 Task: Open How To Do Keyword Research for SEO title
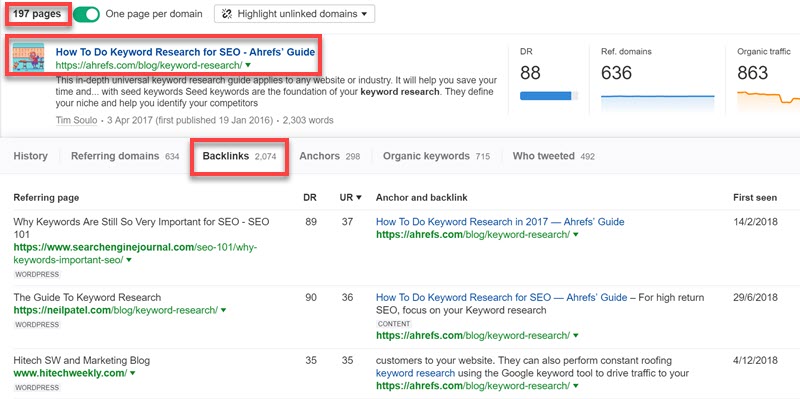click(x=185, y=52)
